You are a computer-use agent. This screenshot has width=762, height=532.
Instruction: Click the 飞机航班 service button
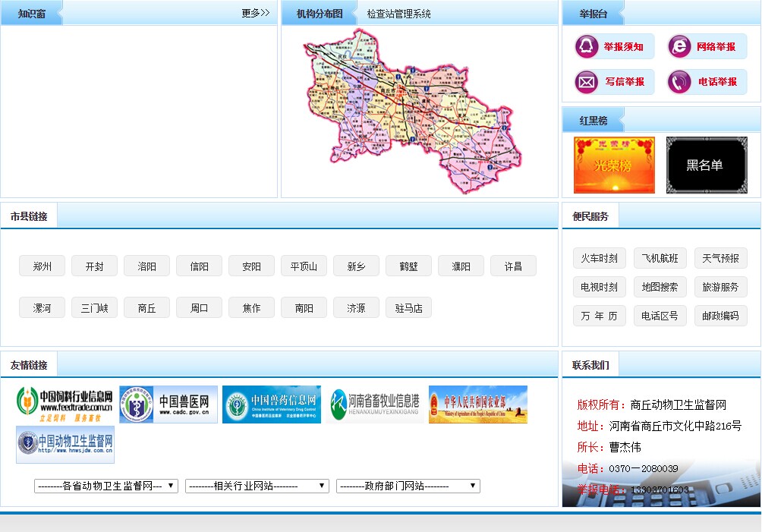pyautogui.click(x=660, y=258)
